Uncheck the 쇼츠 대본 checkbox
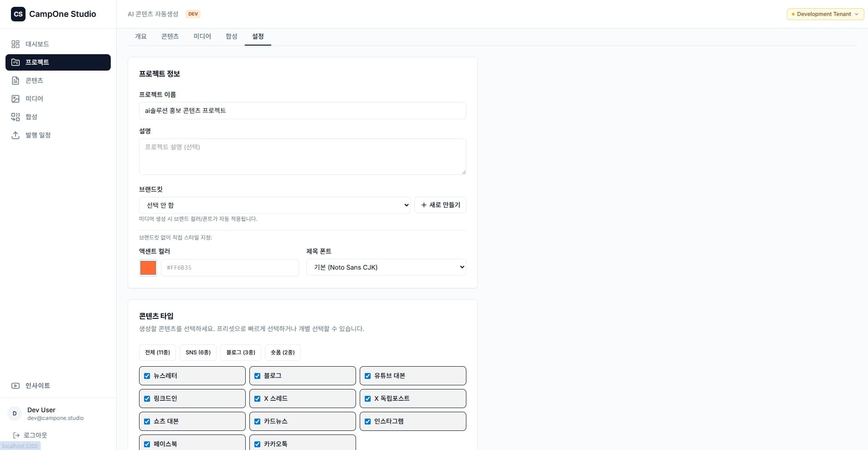The image size is (868, 450). (x=147, y=422)
